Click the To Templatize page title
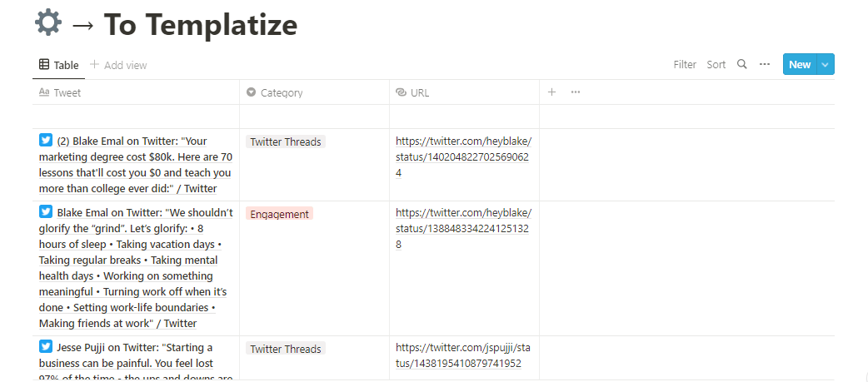The width and height of the screenshot is (868, 382). pyautogui.click(x=201, y=24)
